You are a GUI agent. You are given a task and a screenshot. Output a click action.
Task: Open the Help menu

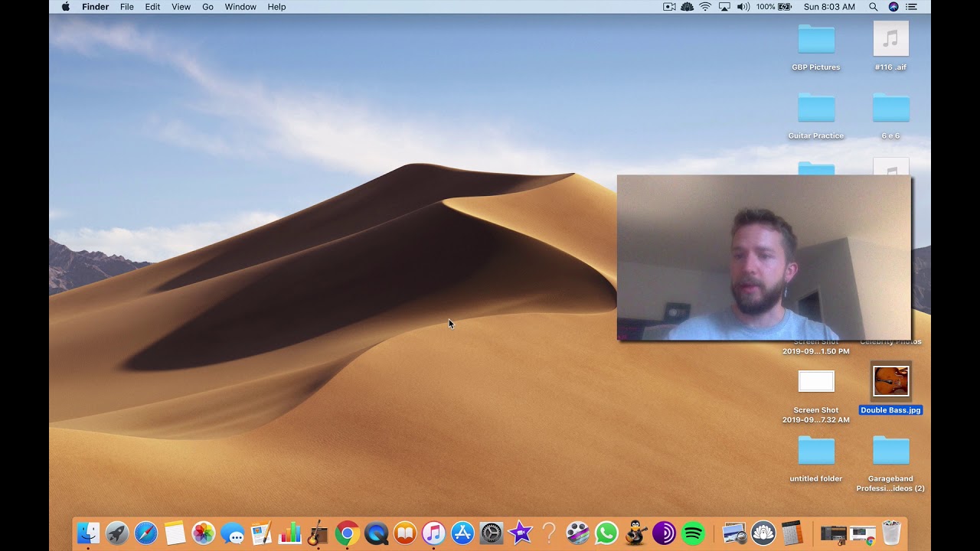276,7
